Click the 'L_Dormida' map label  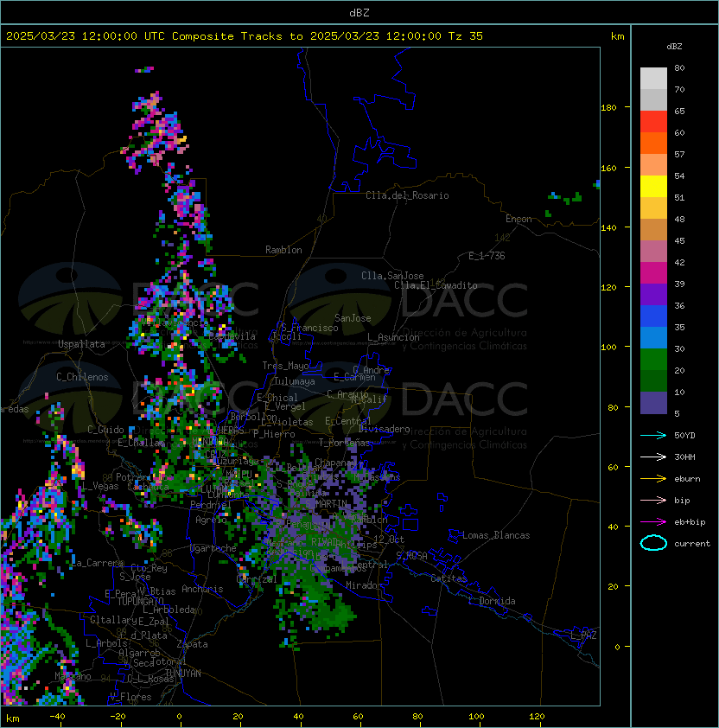492,601
